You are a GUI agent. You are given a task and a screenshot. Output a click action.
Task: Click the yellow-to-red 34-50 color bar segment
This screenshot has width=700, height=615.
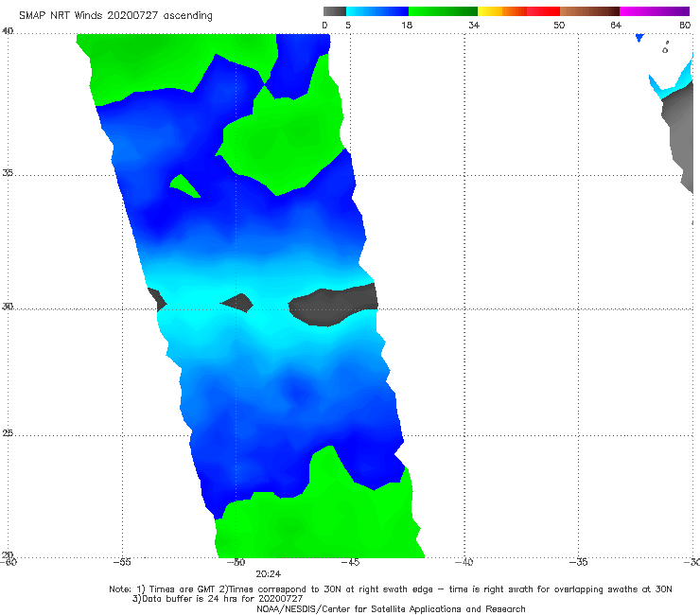pos(518,11)
